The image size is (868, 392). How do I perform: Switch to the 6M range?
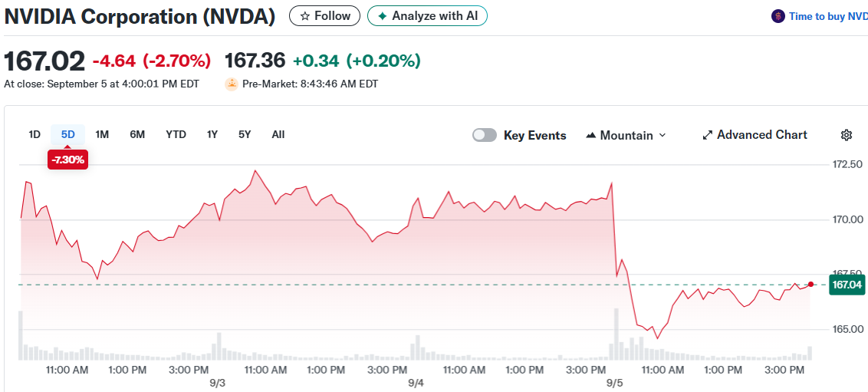137,134
